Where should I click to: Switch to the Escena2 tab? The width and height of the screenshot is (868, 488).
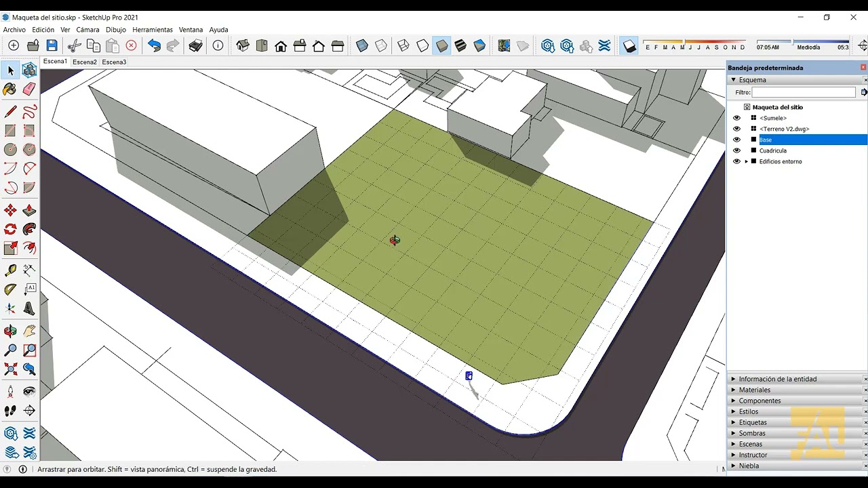coord(85,62)
